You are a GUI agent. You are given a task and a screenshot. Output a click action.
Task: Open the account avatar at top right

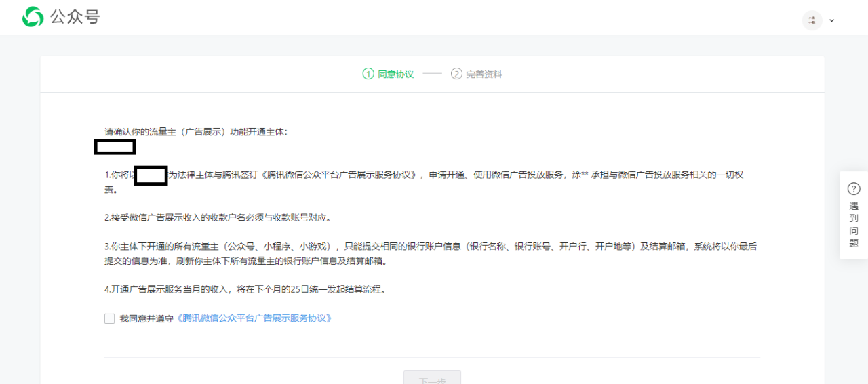pos(812,20)
